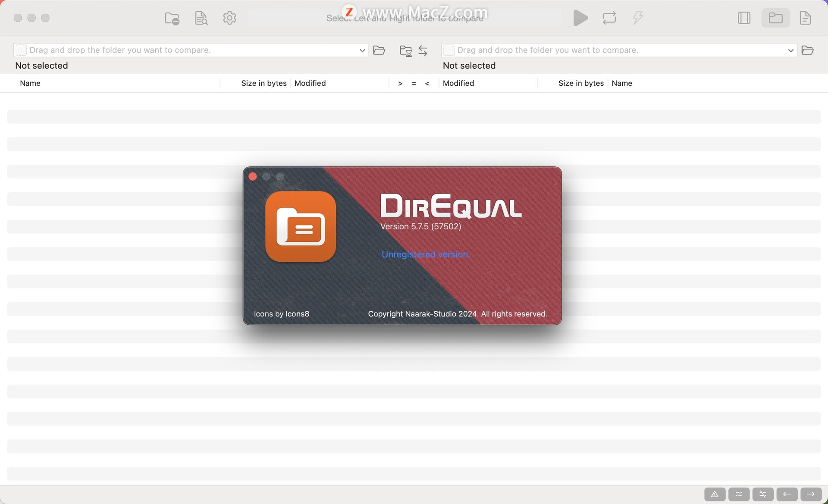Sort by the right Name column

click(622, 83)
